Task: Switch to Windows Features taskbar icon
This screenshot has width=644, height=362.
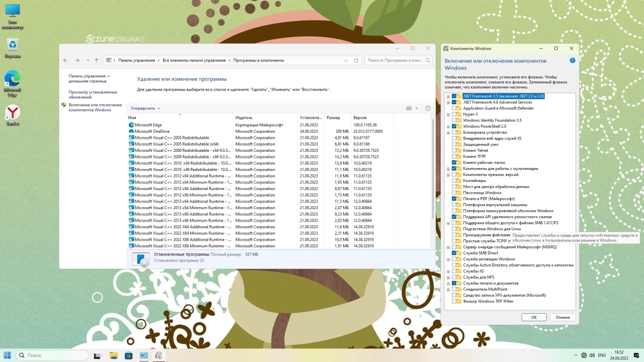Action: 159,355
